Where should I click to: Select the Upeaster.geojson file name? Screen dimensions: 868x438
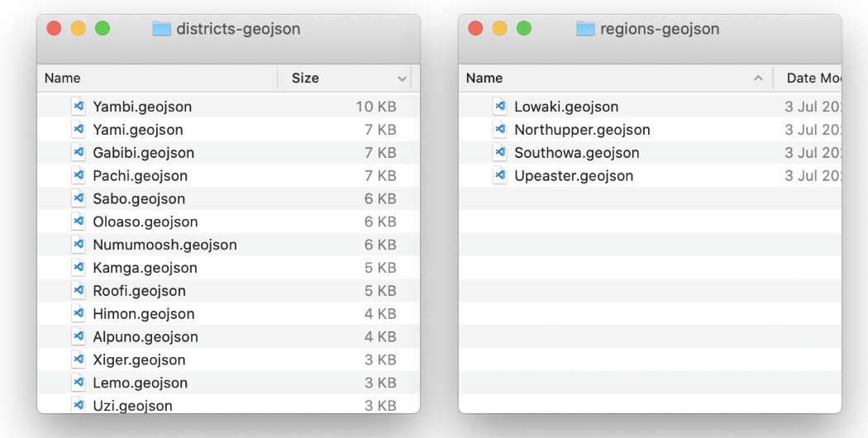coord(574,175)
